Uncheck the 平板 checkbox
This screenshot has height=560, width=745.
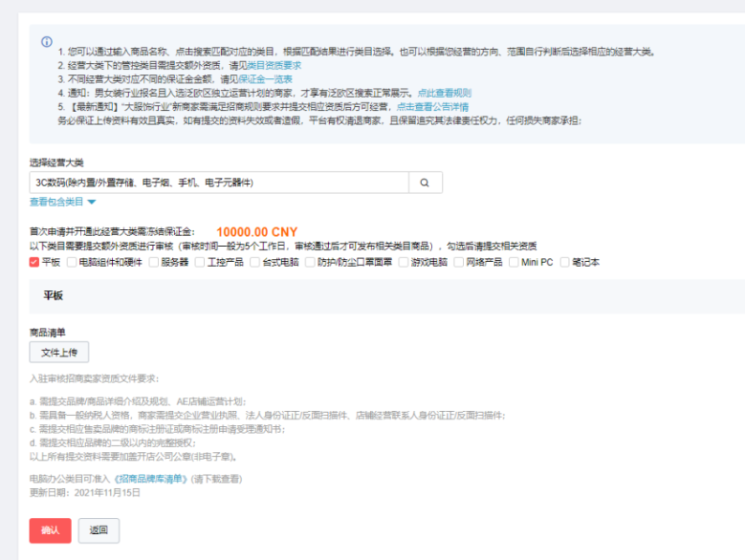pos(34,262)
